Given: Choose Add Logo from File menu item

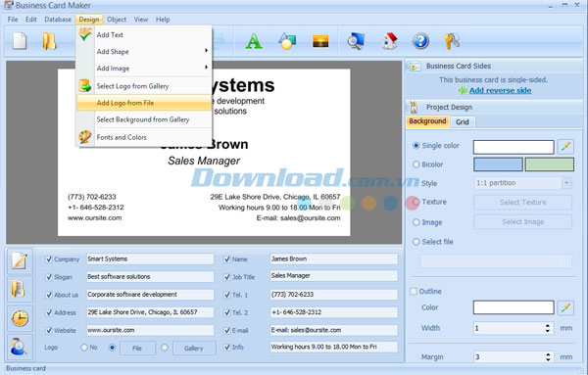Looking at the screenshot, I should pos(144,103).
